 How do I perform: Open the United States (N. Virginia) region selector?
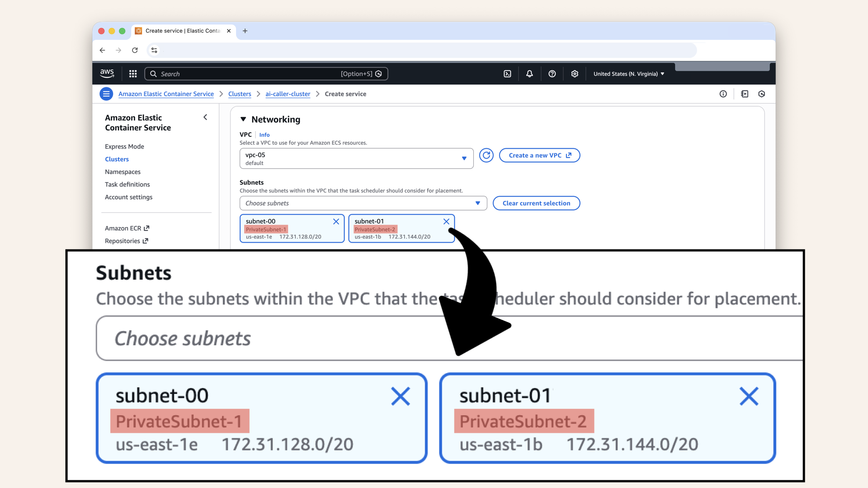tap(628, 73)
